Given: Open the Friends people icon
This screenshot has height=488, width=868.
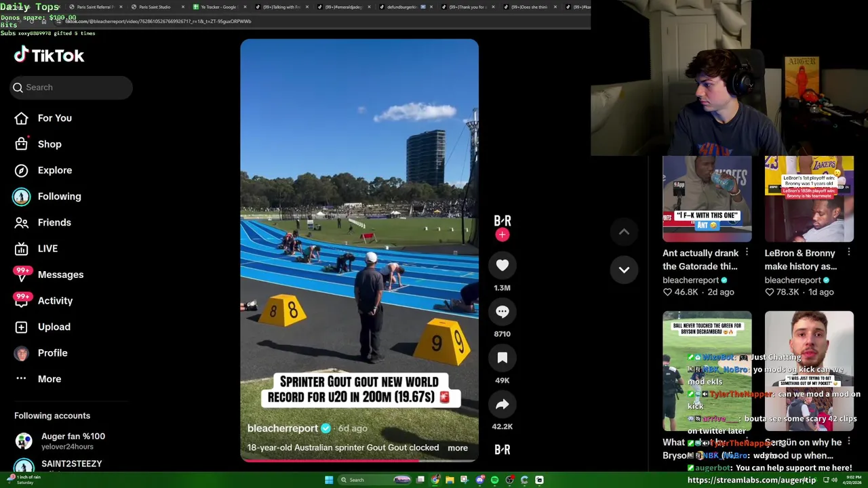Looking at the screenshot, I should pos(21,222).
